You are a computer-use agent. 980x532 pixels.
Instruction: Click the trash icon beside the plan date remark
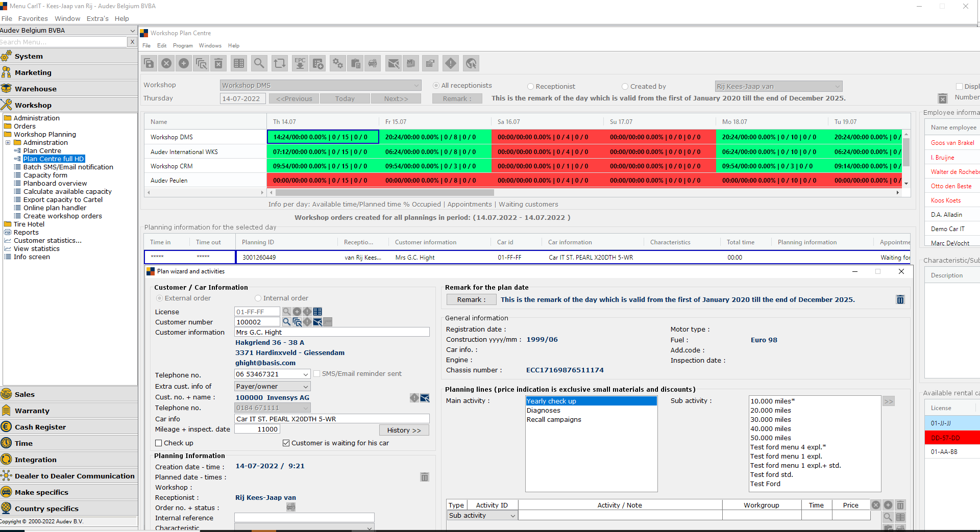pyautogui.click(x=900, y=300)
